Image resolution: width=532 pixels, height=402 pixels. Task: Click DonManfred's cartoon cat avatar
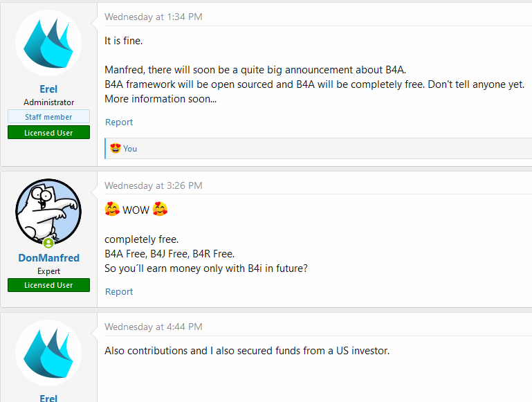[48, 211]
